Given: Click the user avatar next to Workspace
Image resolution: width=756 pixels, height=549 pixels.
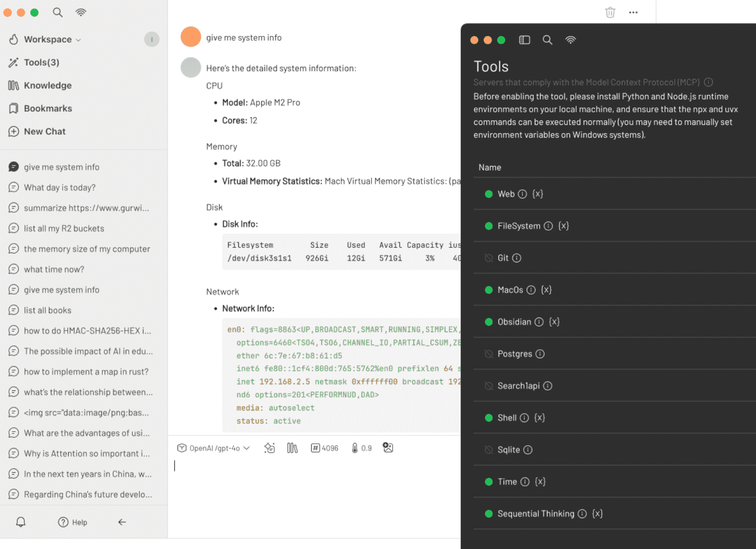Looking at the screenshot, I should [152, 39].
